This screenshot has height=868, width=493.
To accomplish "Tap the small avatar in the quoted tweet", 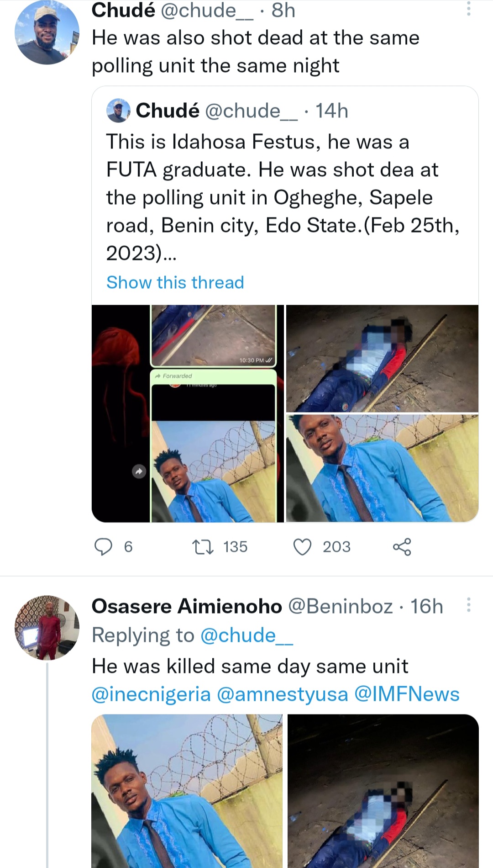I will 118,111.
